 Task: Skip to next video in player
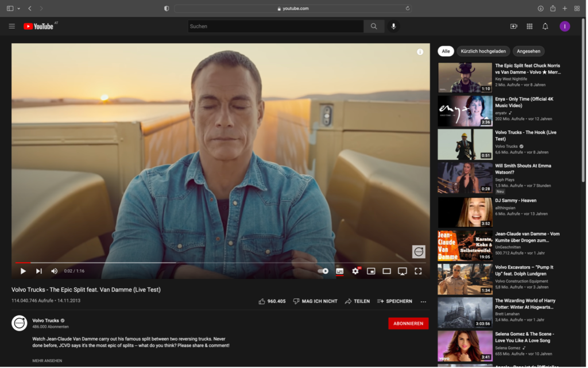point(38,271)
